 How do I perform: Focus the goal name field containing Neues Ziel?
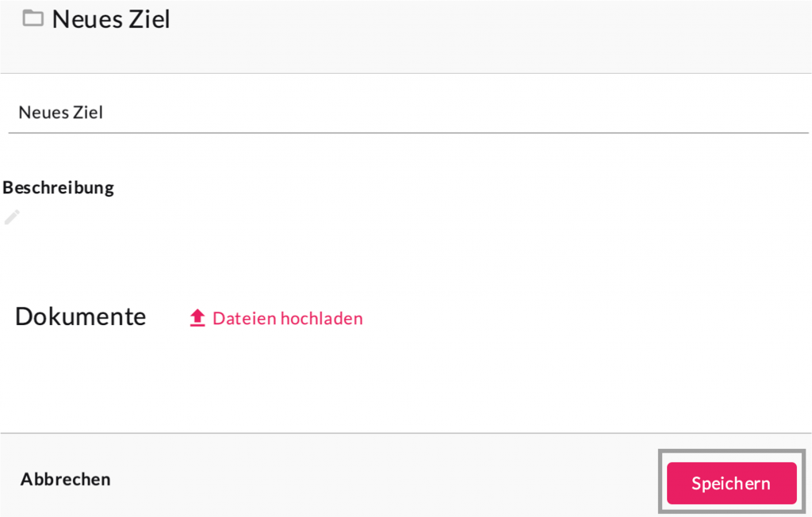coord(396,113)
